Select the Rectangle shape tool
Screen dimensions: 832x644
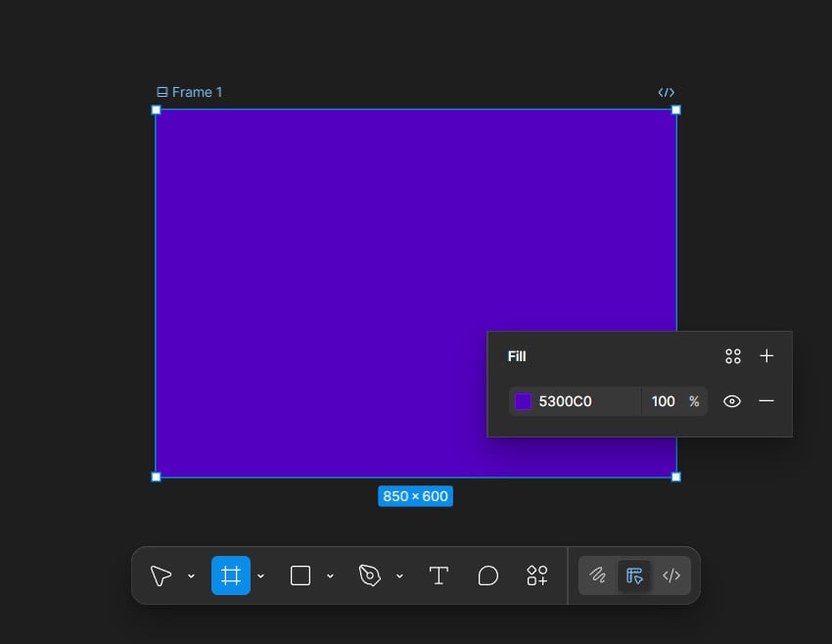tap(300, 575)
